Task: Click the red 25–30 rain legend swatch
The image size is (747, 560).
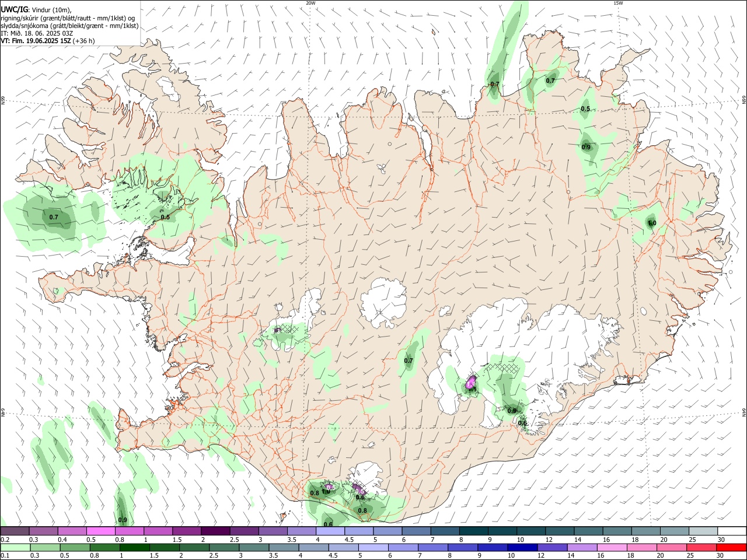Action: point(701,548)
